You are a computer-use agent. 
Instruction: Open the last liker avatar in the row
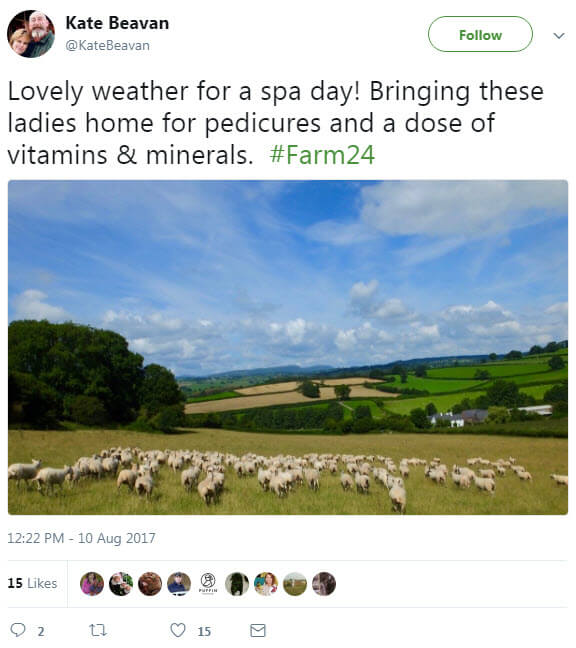pyautogui.click(x=324, y=584)
